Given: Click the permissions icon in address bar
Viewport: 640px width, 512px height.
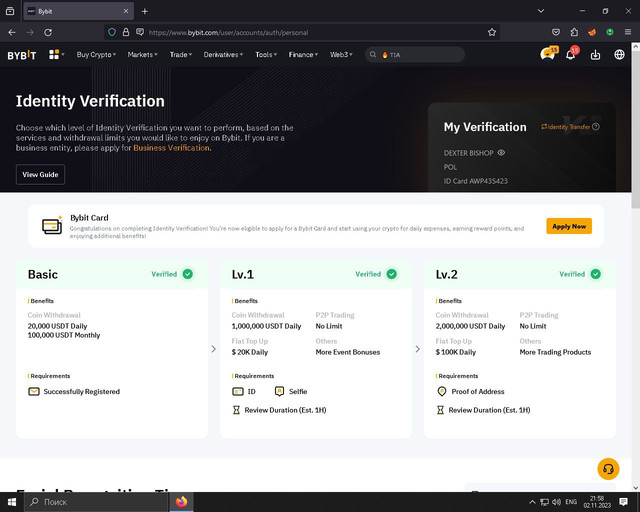Looking at the screenshot, I should [140, 32].
